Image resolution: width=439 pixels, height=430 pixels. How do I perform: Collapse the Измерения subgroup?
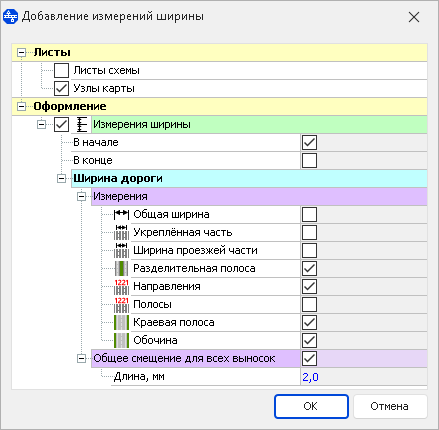[81, 196]
